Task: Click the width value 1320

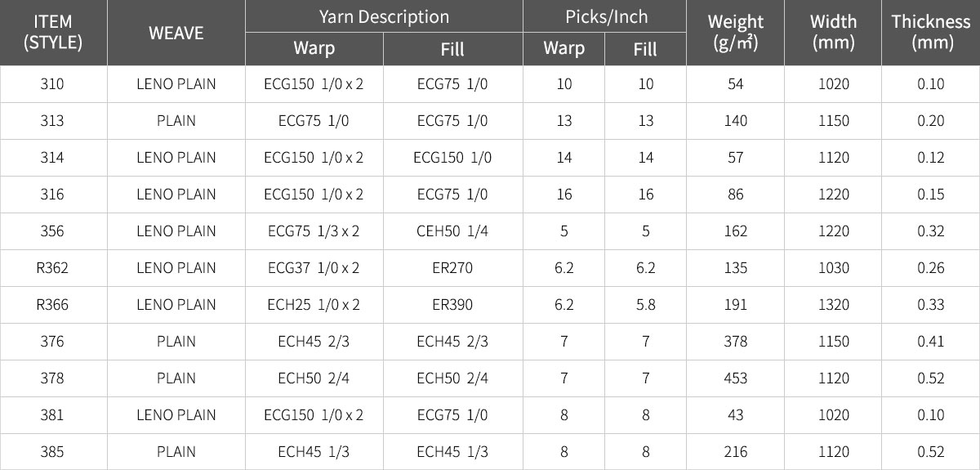Action: tap(834, 305)
